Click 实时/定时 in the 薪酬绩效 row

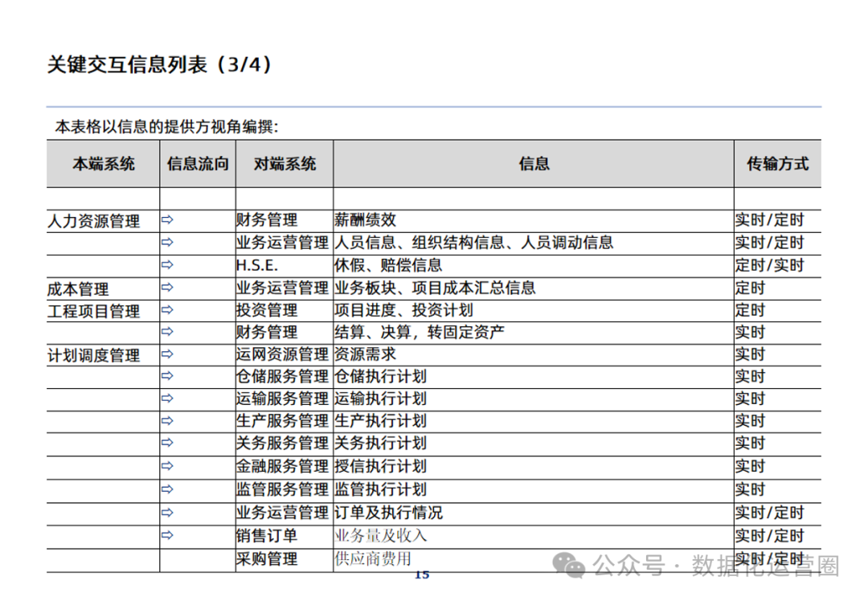[769, 219]
